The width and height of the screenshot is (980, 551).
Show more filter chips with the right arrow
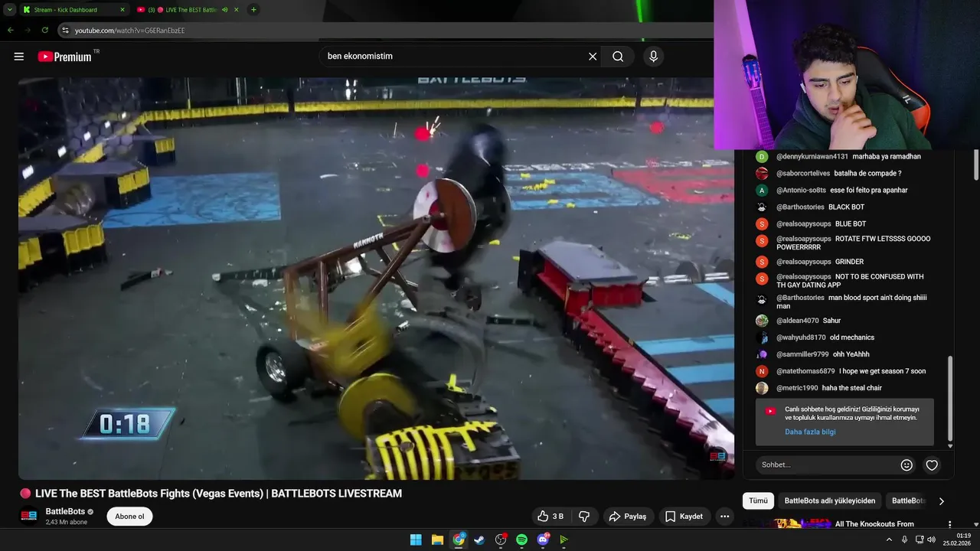click(941, 501)
